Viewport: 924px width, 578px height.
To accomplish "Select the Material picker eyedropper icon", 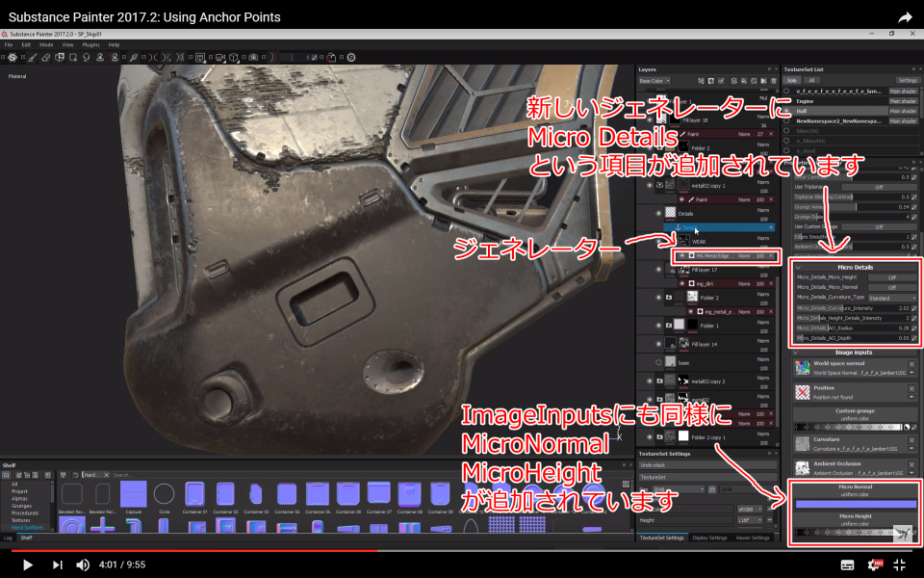I will (135, 57).
